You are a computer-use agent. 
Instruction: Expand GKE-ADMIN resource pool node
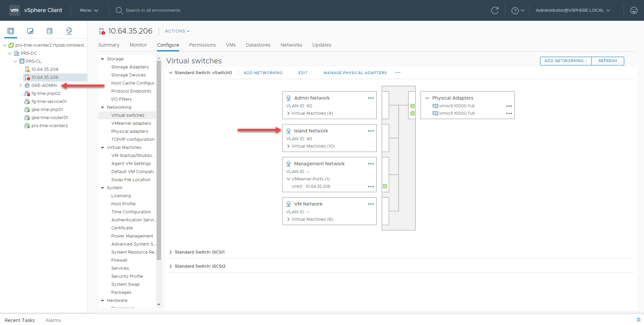(x=20, y=86)
